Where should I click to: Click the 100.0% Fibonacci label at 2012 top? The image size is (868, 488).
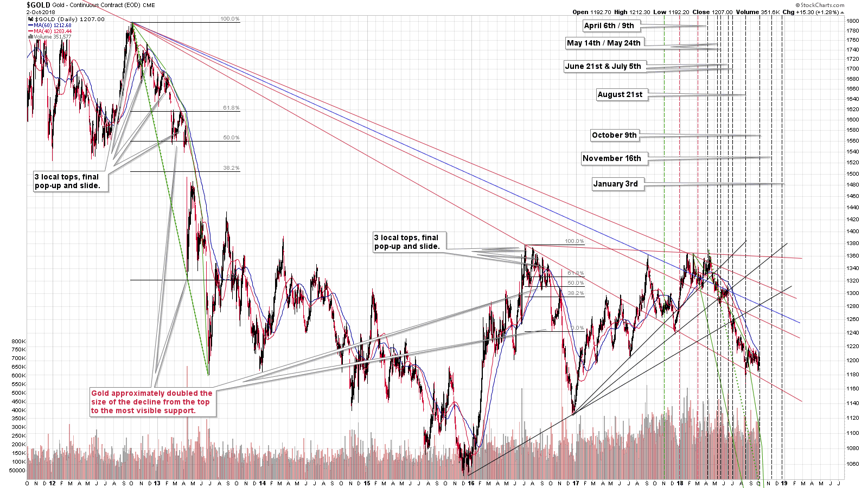(229, 19)
